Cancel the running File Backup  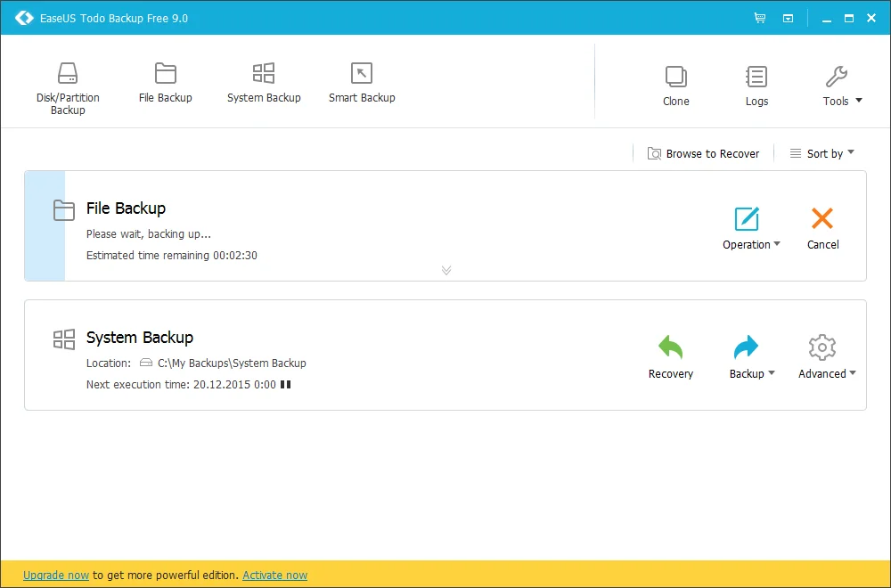click(x=822, y=228)
